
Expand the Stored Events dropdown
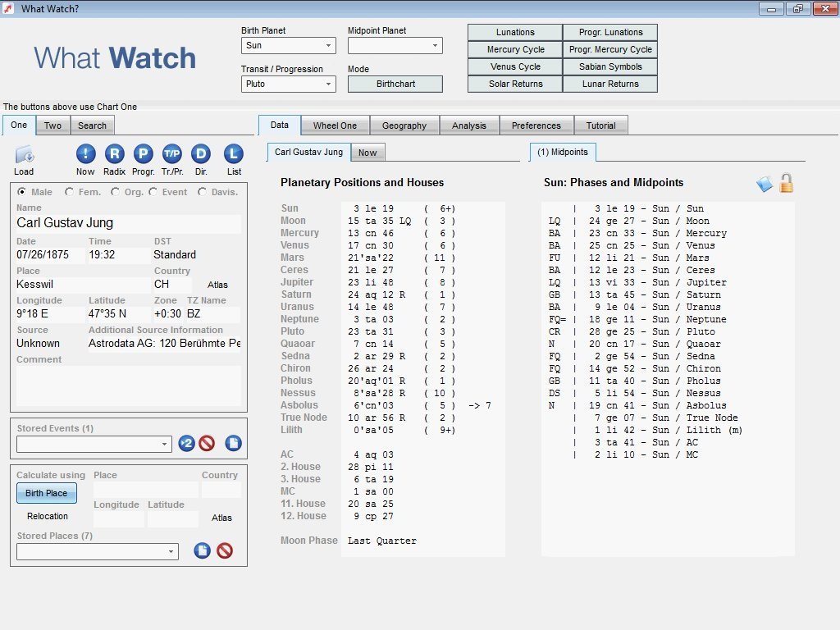point(94,444)
